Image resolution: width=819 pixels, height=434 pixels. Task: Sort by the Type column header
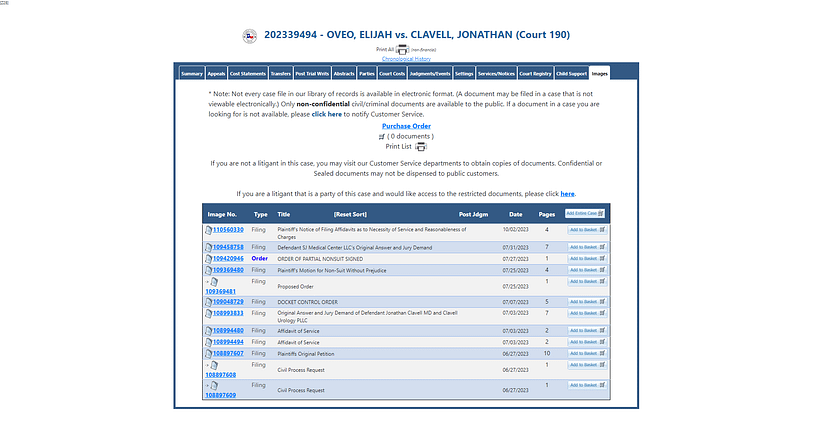[x=261, y=215]
